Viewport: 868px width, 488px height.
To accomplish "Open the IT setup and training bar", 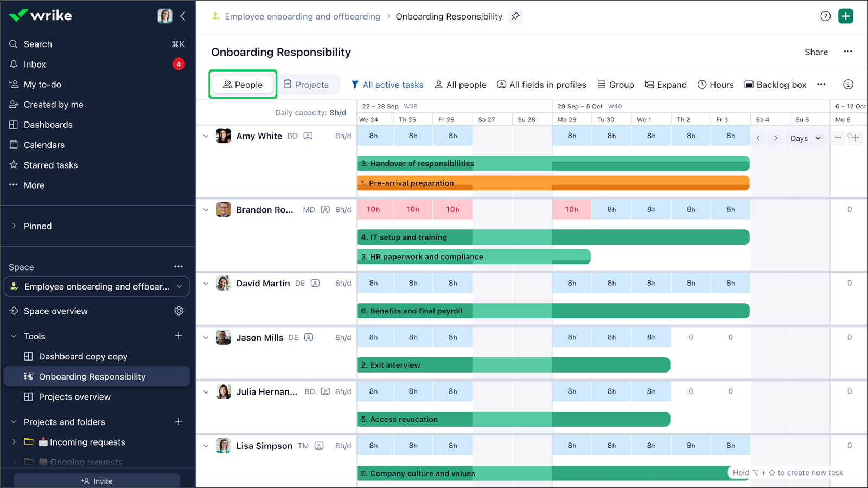I will 553,237.
